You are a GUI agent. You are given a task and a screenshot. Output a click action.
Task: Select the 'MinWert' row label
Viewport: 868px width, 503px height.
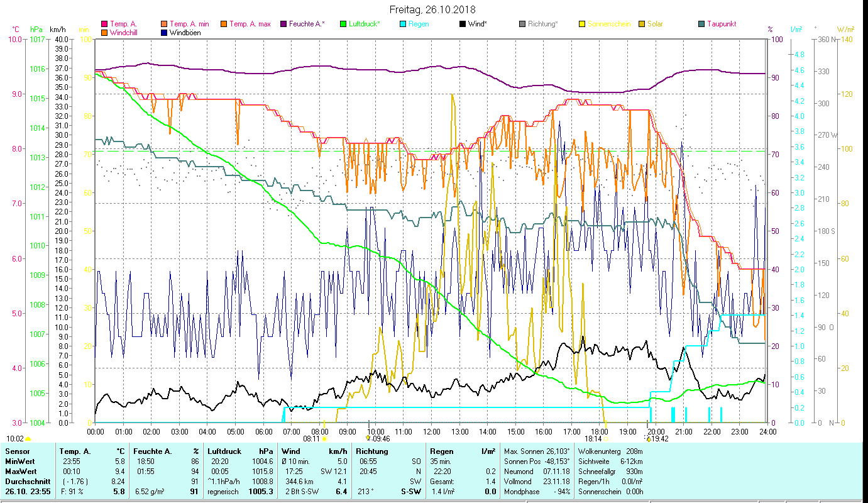[x=20, y=461]
